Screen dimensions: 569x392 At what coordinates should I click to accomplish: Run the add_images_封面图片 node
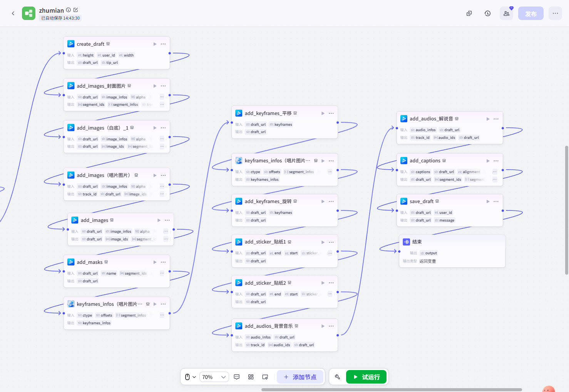point(155,86)
